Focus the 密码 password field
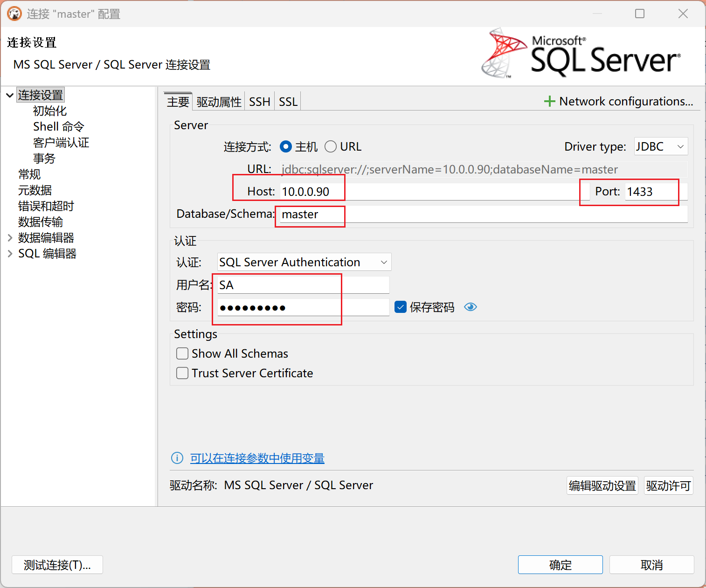The height and width of the screenshot is (588, 706). pyautogui.click(x=303, y=307)
